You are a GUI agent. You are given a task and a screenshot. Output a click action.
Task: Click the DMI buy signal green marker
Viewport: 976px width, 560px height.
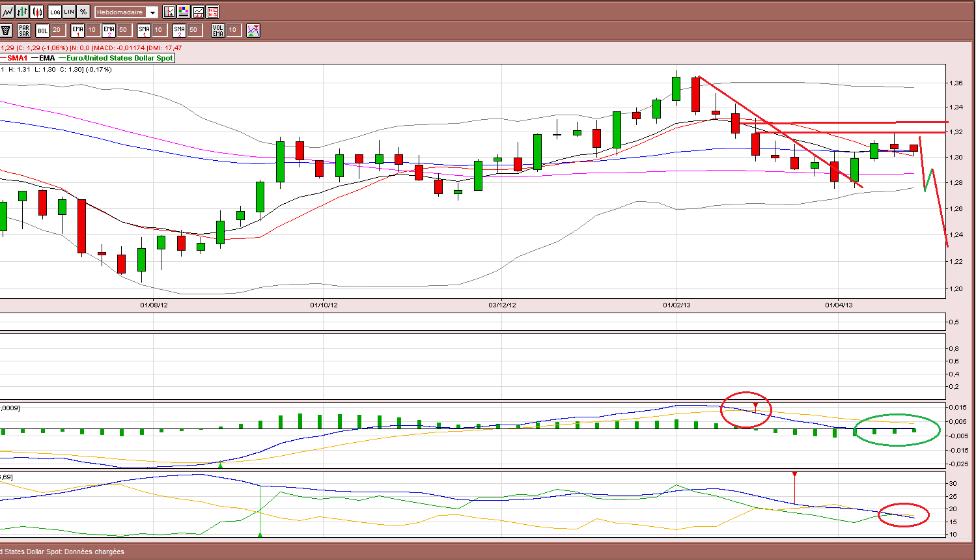260,535
